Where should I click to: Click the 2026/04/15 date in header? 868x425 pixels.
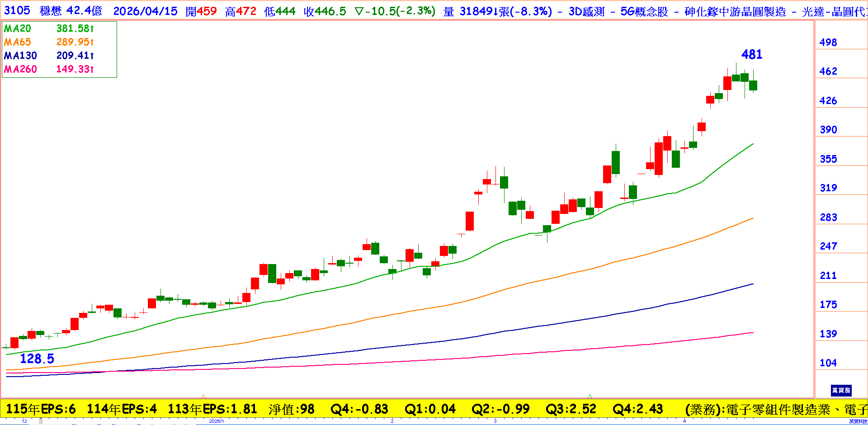coord(145,11)
